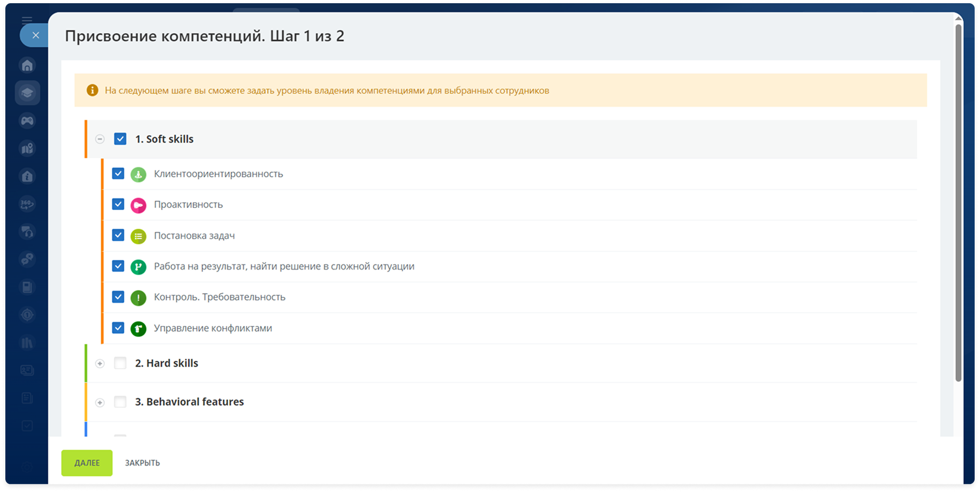Click the Управление конфликтами dark green icon
The height and width of the screenshot is (492, 980).
[138, 329]
